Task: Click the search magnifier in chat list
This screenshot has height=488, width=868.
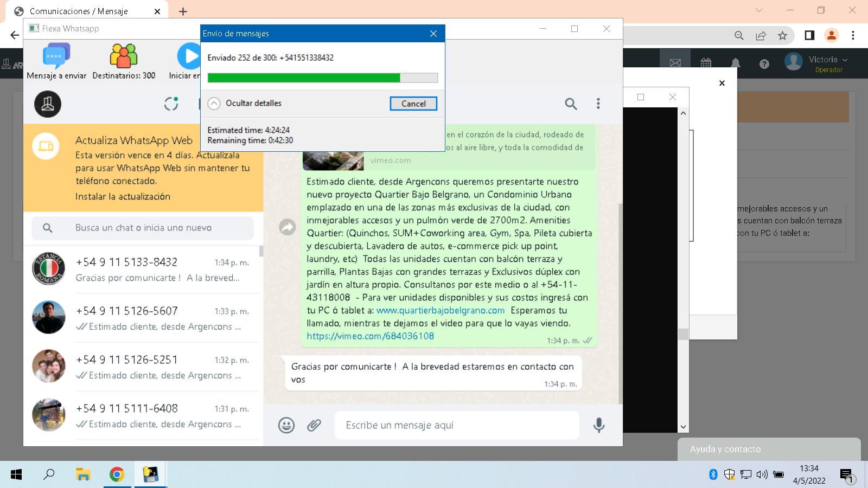Action: pyautogui.click(x=48, y=228)
